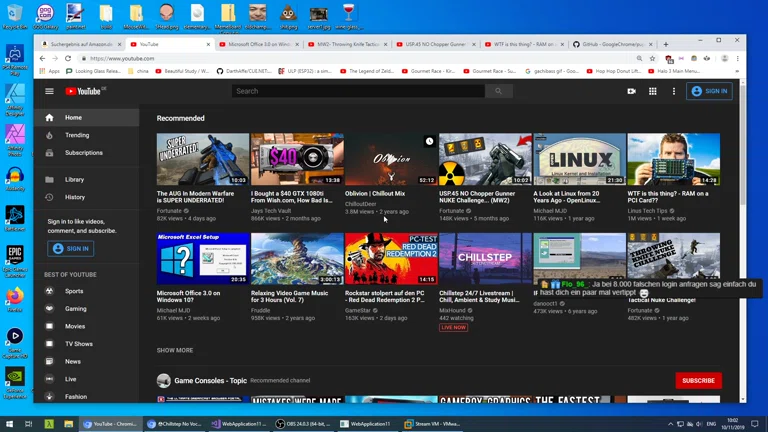
Task: Open the Windows Start button
Action: click(9, 424)
